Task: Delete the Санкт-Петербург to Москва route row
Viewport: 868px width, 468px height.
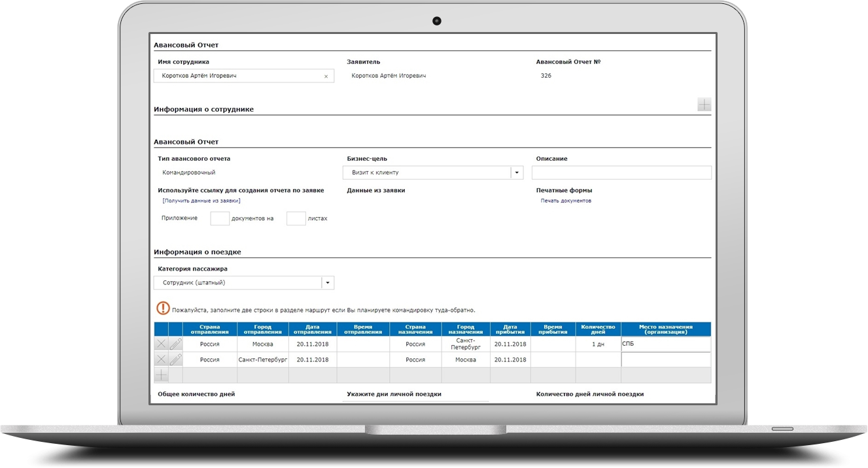Action: 161,359
